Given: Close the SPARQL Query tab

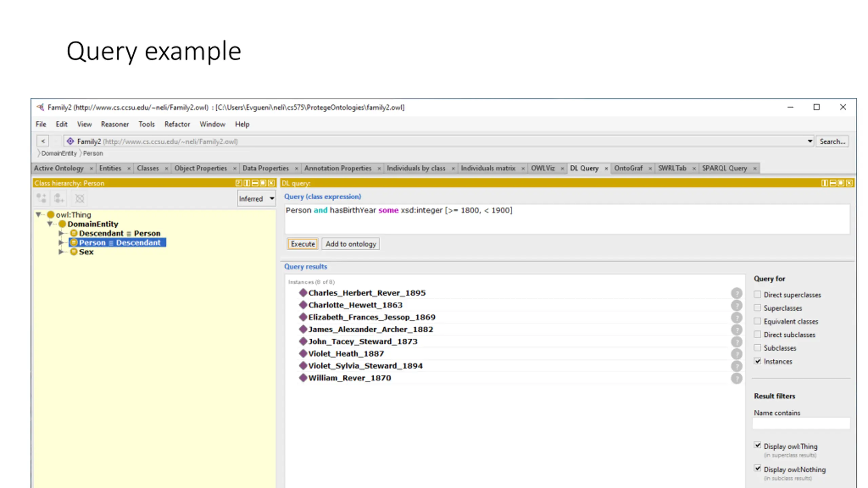Looking at the screenshot, I should click(755, 168).
